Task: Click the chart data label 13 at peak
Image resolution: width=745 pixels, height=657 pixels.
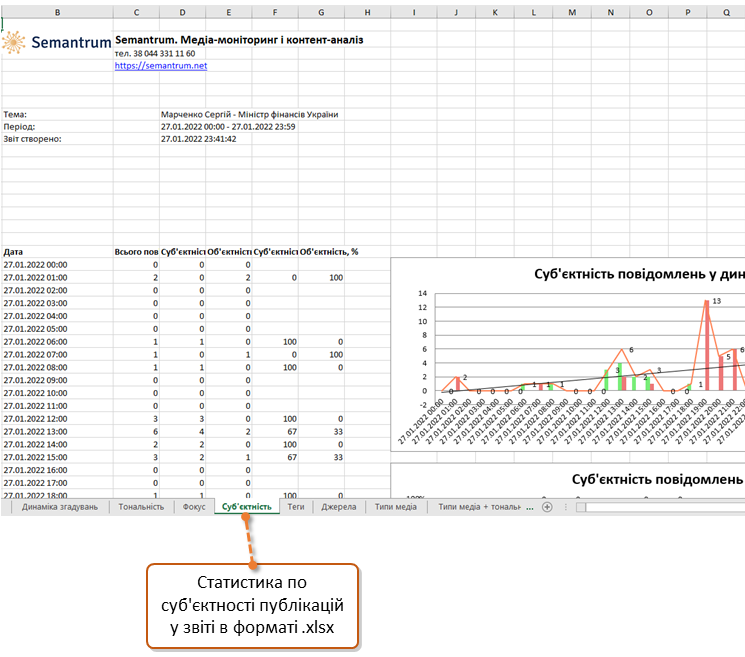Action: (716, 301)
